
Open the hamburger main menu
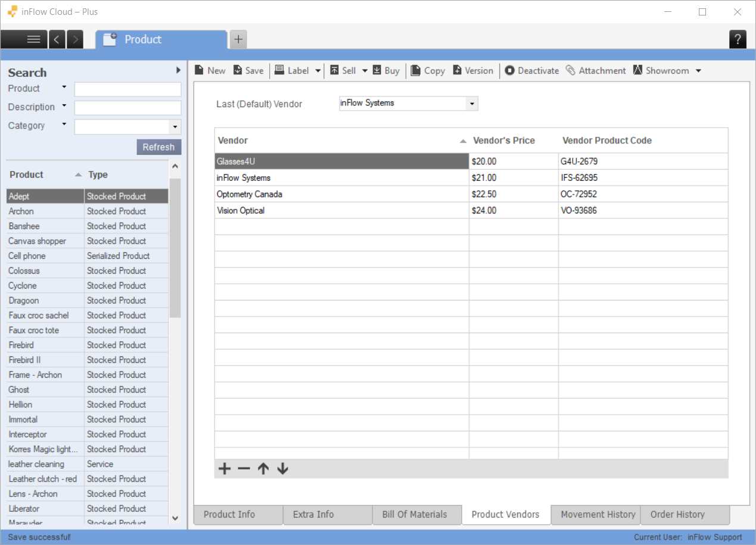point(24,39)
